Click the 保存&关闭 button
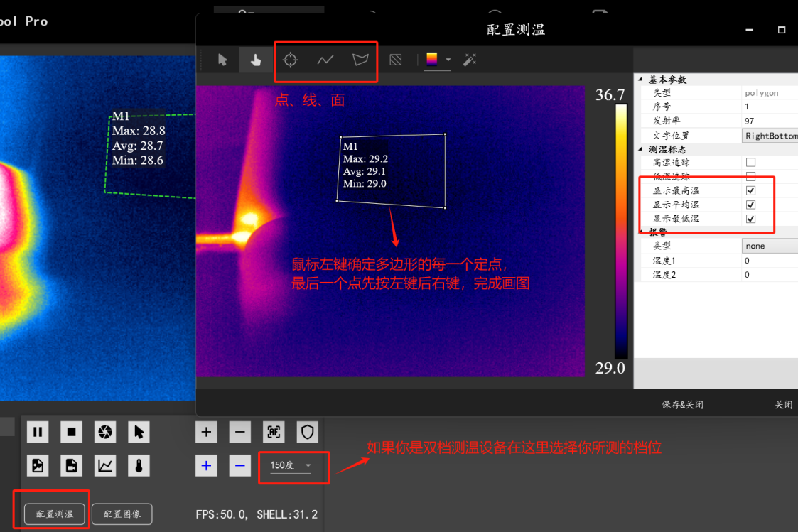 point(682,404)
